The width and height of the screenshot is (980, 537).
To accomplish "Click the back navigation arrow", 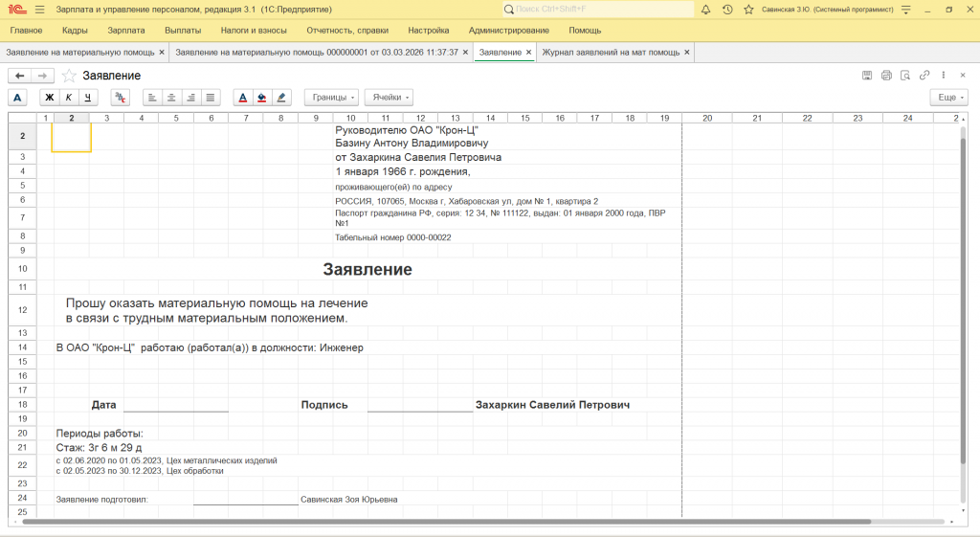I will click(x=19, y=76).
